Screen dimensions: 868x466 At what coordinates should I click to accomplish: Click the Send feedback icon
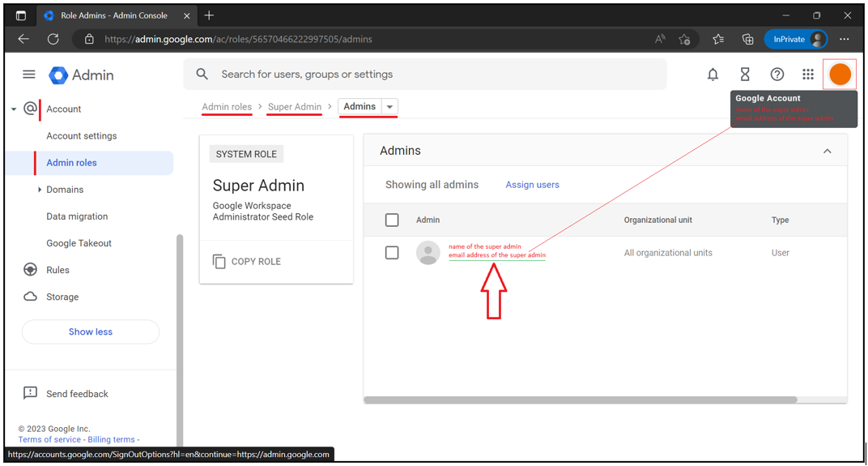point(30,393)
